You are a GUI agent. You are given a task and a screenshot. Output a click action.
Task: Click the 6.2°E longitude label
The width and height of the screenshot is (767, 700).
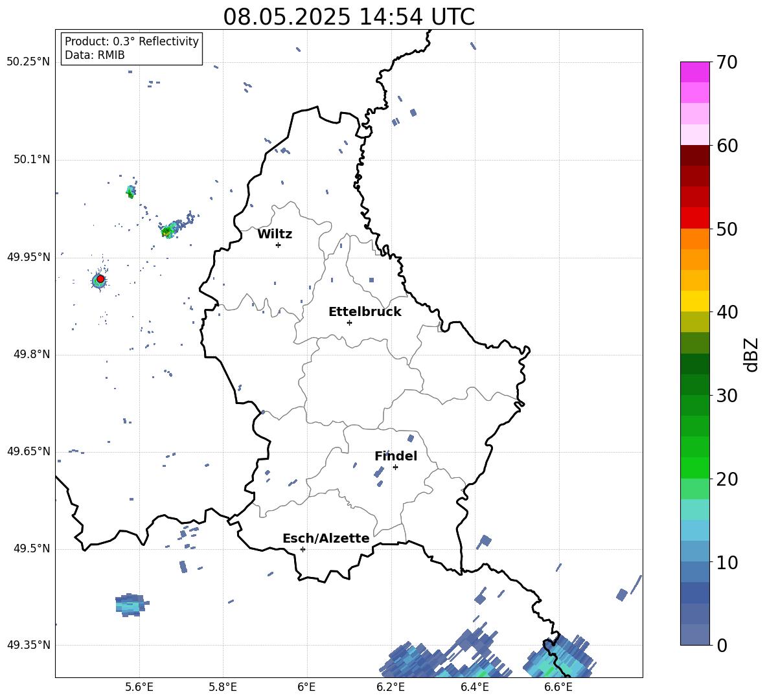click(x=391, y=687)
